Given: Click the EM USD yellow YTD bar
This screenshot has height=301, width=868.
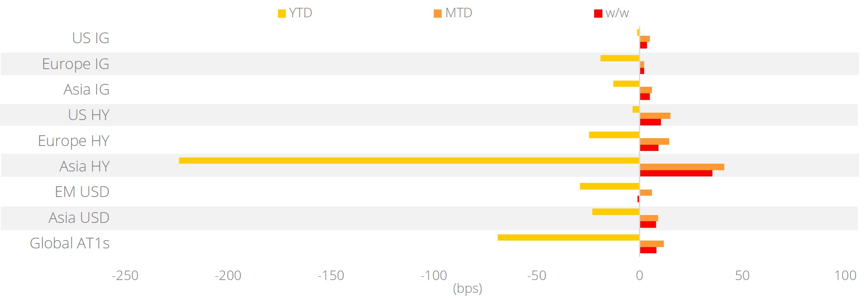Looking at the screenshot, I should tap(609, 186).
